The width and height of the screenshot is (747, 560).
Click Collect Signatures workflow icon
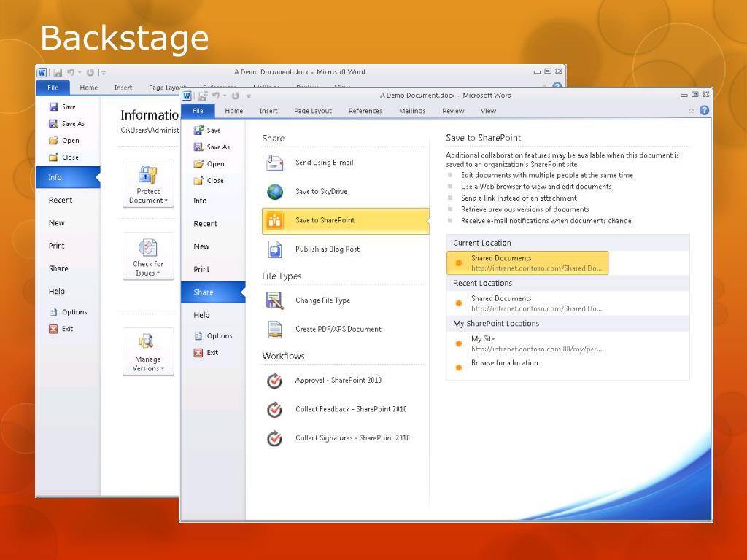[274, 438]
